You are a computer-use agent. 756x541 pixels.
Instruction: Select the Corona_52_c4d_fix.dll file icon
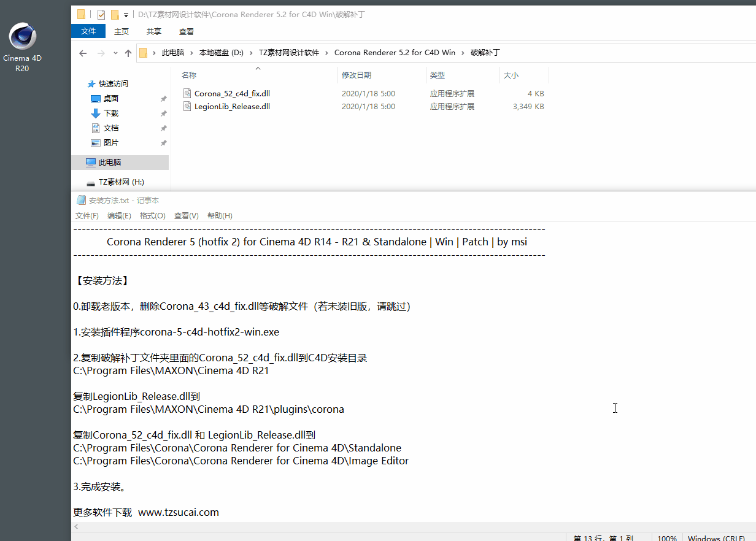[x=188, y=94]
